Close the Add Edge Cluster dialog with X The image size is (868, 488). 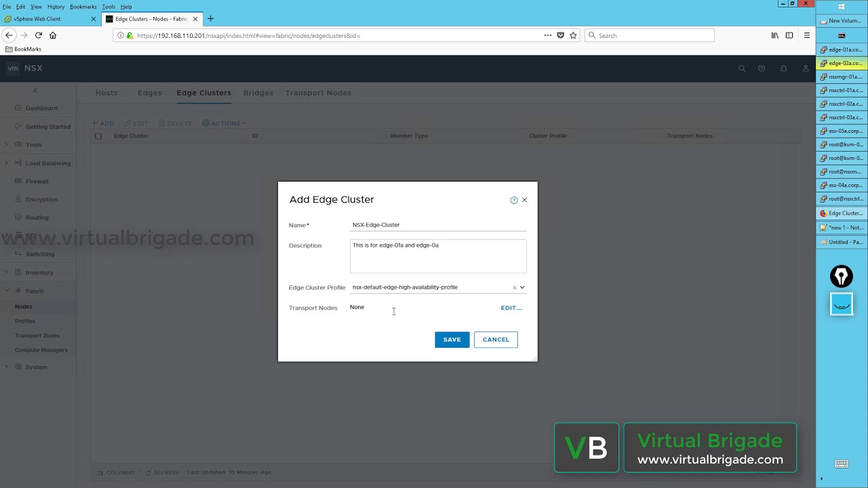524,200
